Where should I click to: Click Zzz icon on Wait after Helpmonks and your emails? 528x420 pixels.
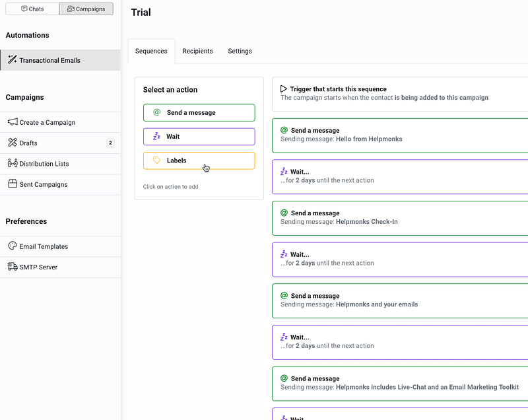[x=284, y=337]
